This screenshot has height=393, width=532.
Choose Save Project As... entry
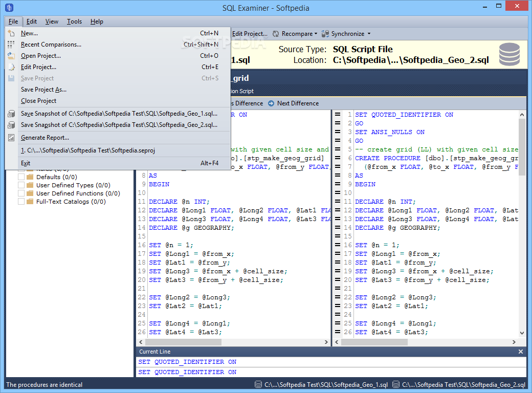click(118, 90)
